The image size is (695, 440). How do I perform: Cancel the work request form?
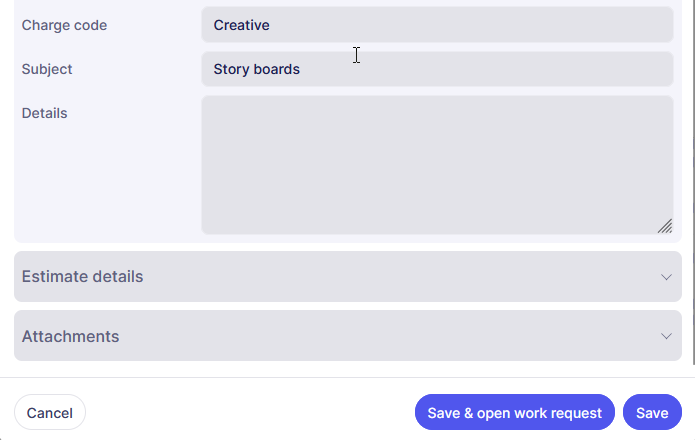50,412
